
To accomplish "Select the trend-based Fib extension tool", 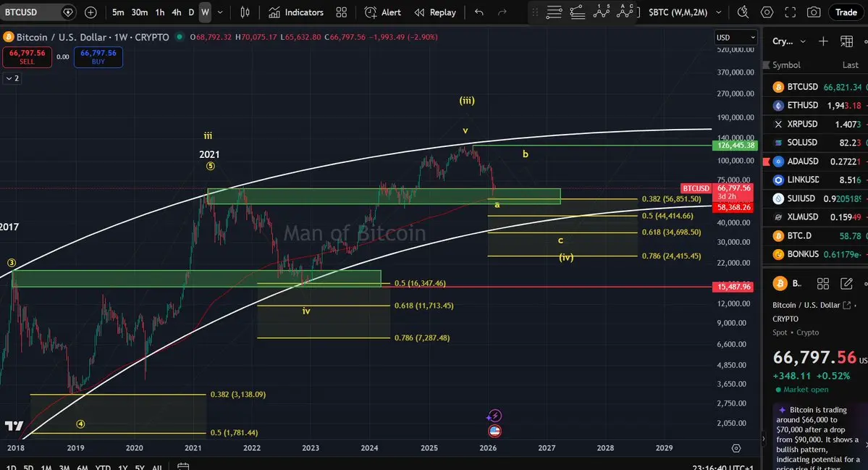I will click(578, 12).
